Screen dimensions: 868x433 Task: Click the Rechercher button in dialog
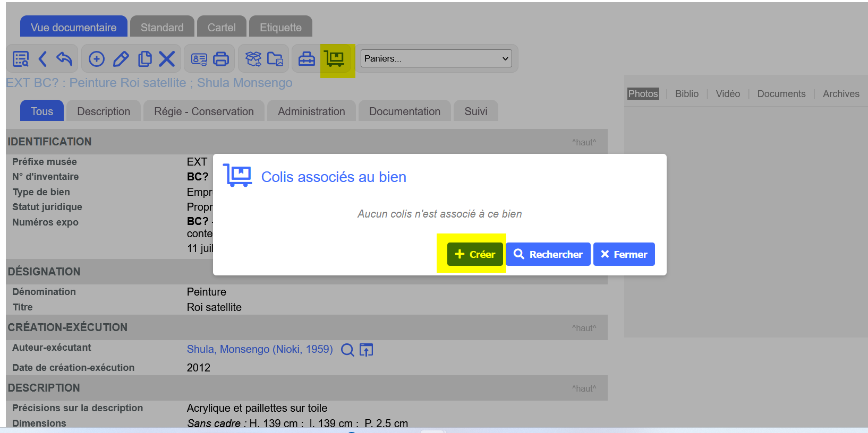548,254
